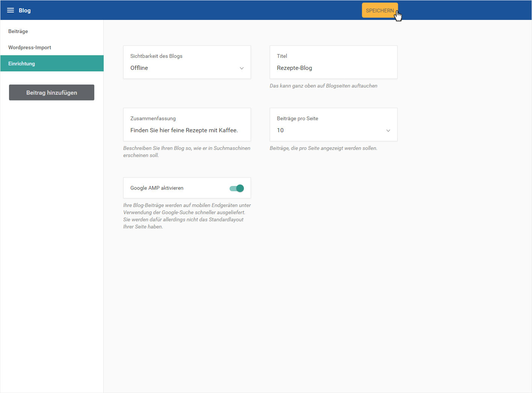Screen dimensions: 532x393
Task: Go to Wordpress-Import
Action: [x=52, y=47]
